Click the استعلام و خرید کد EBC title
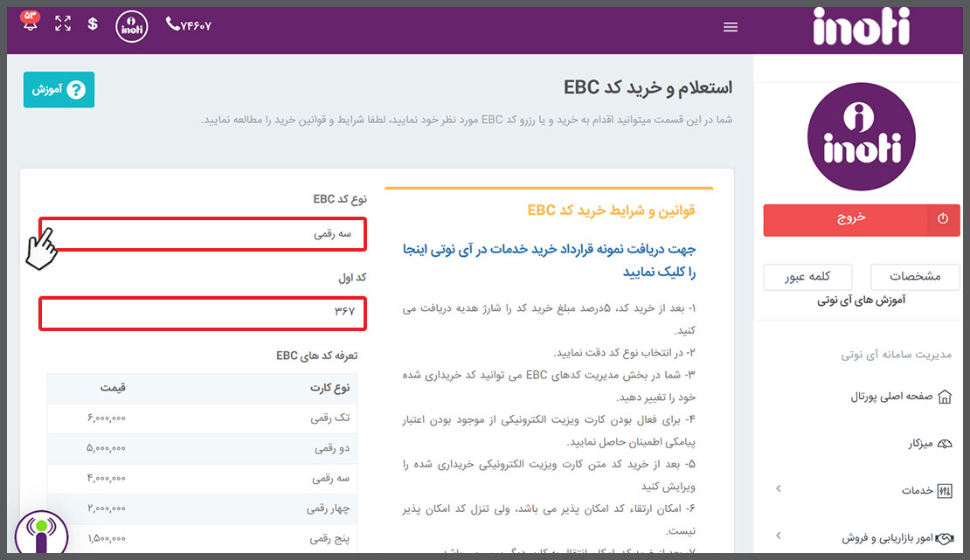The width and height of the screenshot is (970, 560). coord(648,88)
